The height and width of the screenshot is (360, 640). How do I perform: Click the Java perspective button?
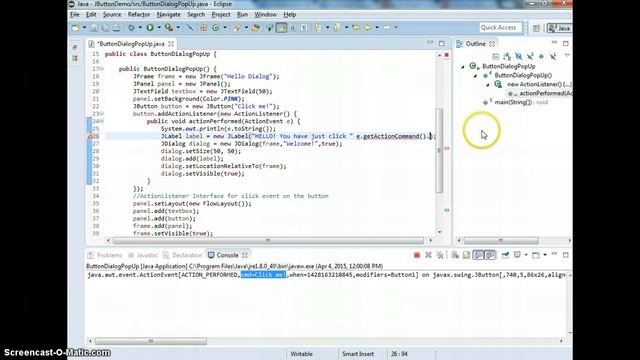coord(560,28)
